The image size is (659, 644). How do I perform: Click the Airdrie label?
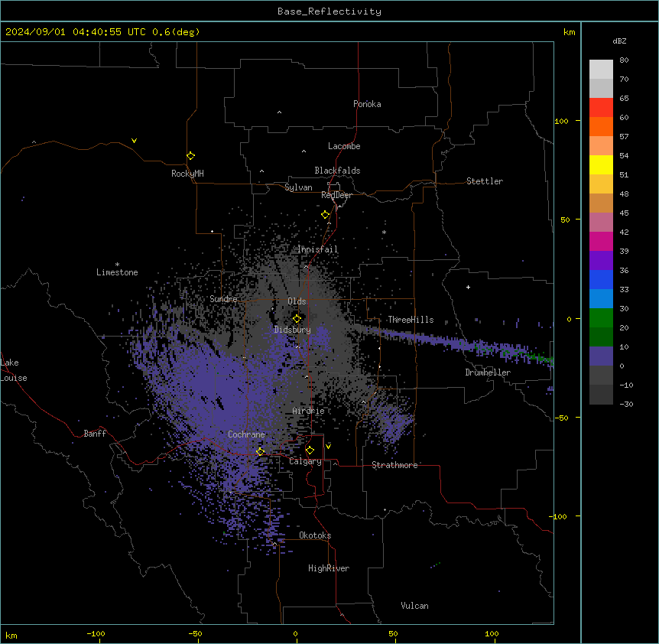(309, 411)
